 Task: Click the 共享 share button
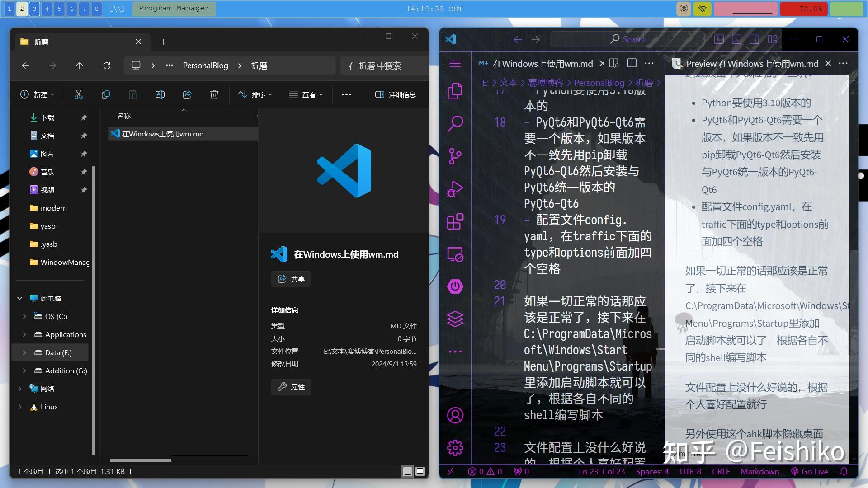coord(291,279)
